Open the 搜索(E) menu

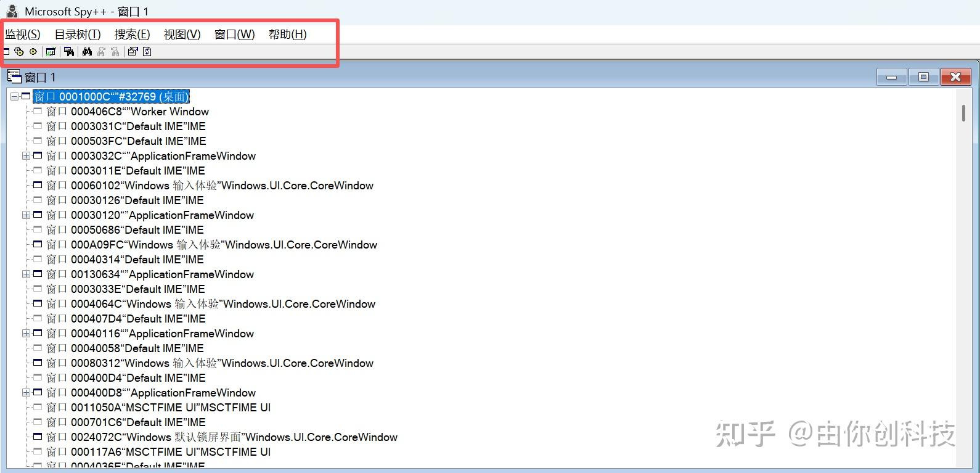point(133,35)
